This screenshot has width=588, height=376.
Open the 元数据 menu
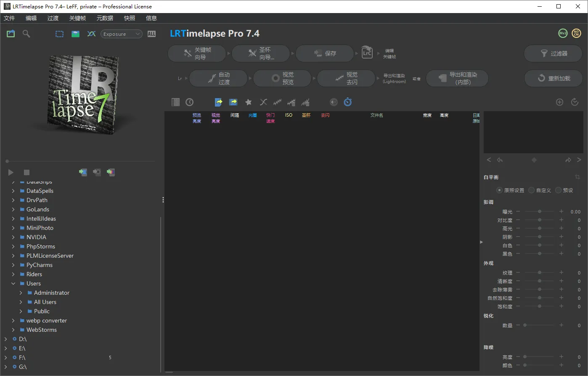coord(105,18)
